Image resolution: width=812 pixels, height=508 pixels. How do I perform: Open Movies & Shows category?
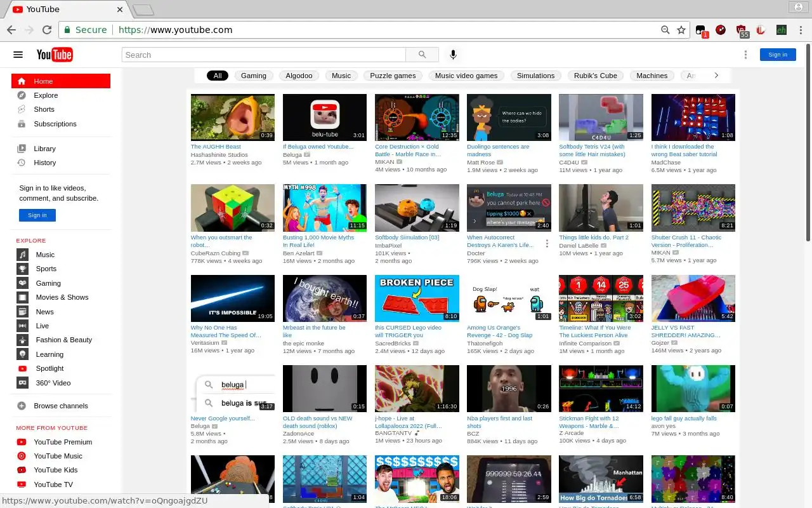(x=61, y=297)
